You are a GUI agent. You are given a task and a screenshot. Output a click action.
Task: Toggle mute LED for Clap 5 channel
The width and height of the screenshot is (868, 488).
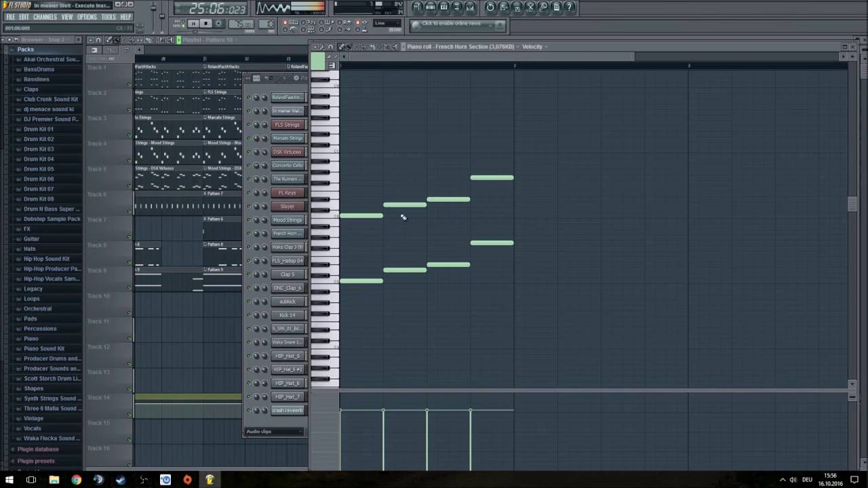point(248,274)
